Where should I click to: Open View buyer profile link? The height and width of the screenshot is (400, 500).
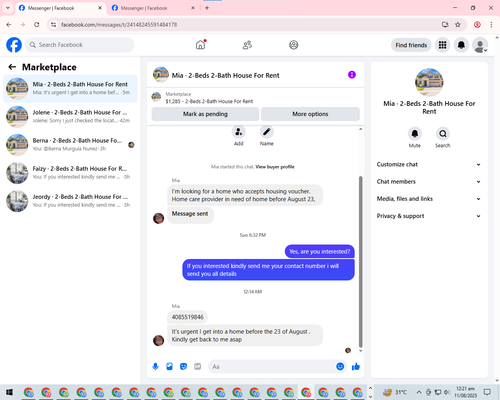pyautogui.click(x=275, y=167)
